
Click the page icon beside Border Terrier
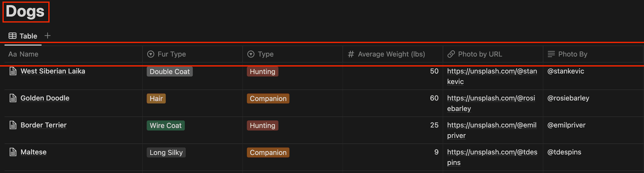[13, 125]
